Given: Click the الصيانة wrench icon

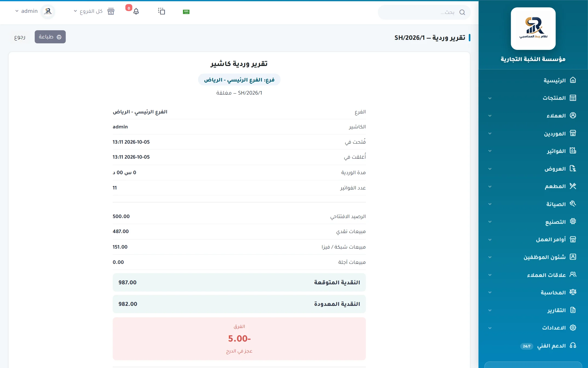Looking at the screenshot, I should [x=573, y=204].
